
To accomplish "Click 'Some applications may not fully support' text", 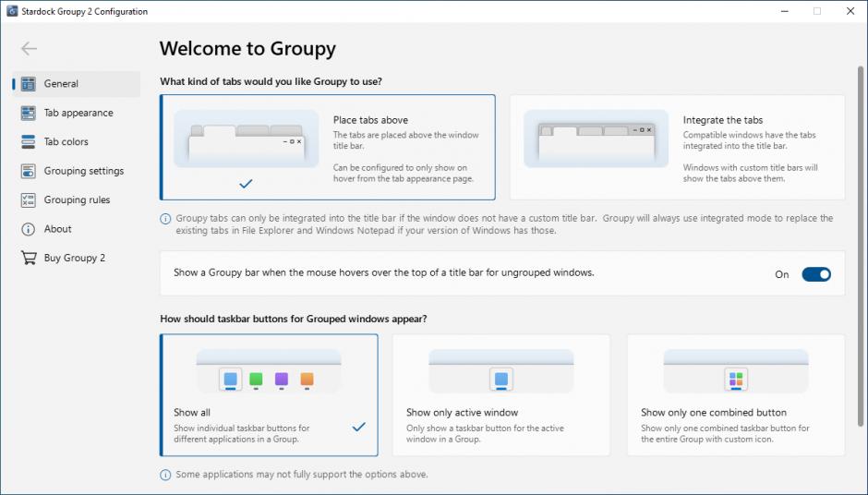I will [x=302, y=475].
